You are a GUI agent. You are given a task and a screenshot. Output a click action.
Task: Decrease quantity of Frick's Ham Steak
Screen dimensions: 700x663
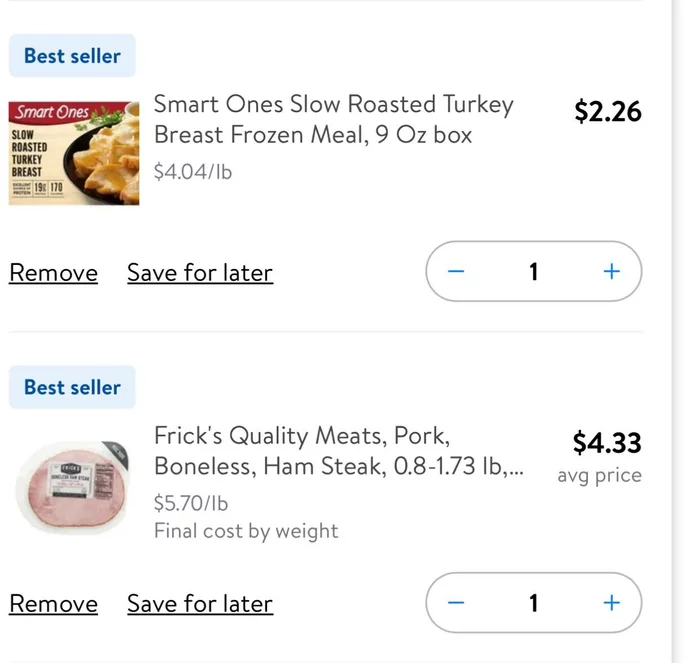[x=457, y=603]
